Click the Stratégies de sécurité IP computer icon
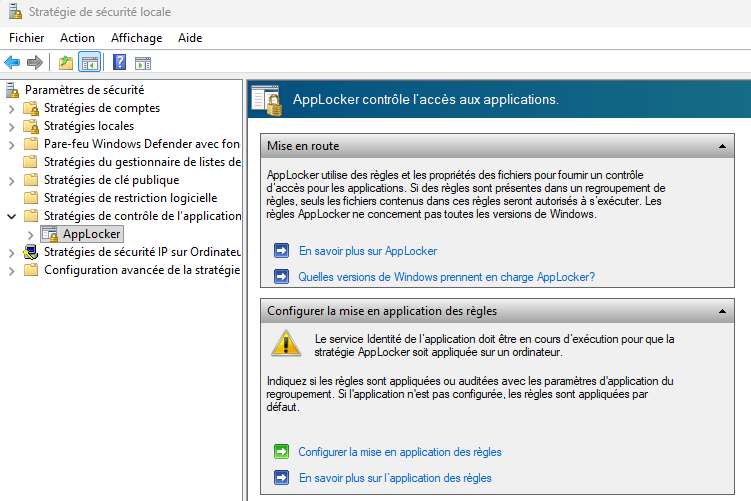The image size is (751, 501). [31, 252]
